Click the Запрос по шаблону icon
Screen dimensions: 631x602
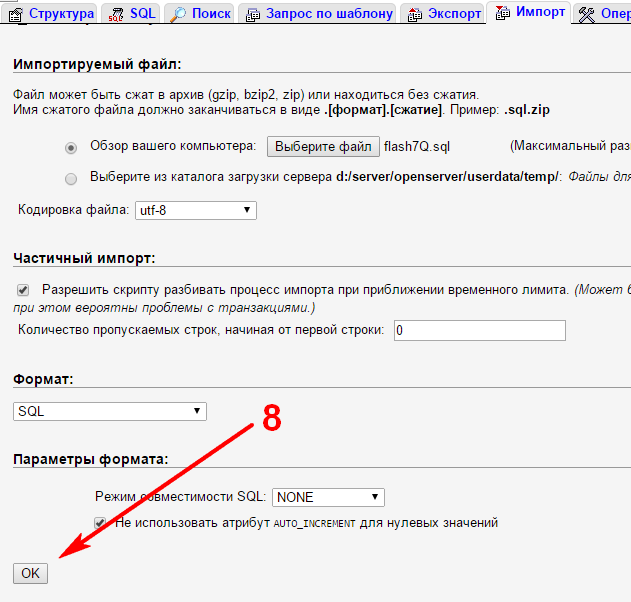coord(253,15)
